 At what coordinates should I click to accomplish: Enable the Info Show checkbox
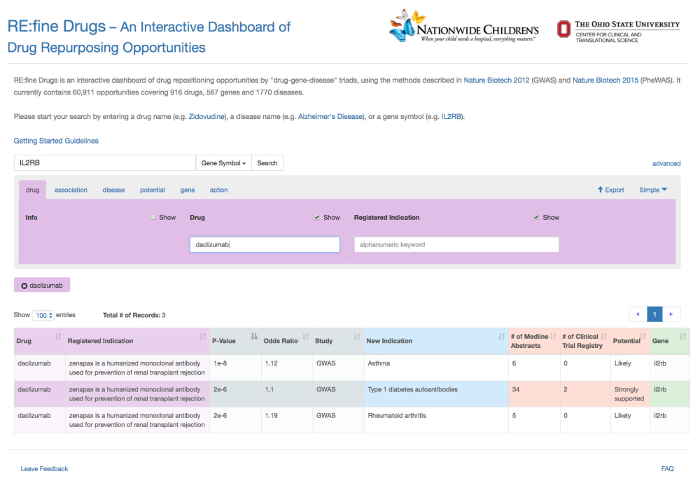(153, 217)
